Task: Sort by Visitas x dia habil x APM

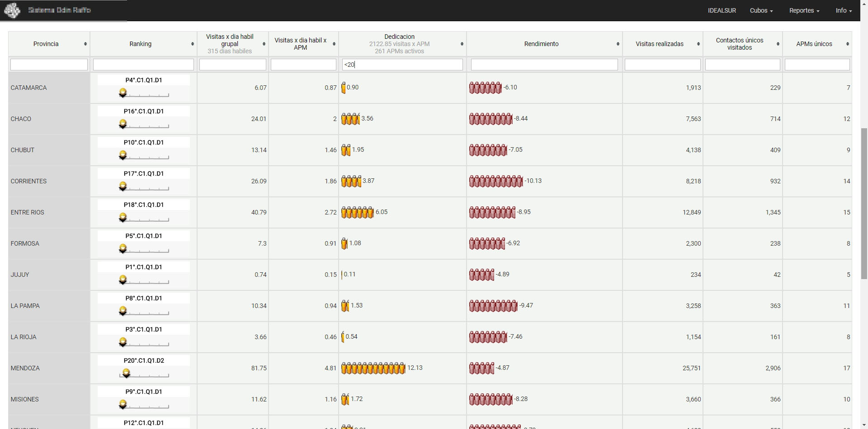Action: [x=303, y=44]
